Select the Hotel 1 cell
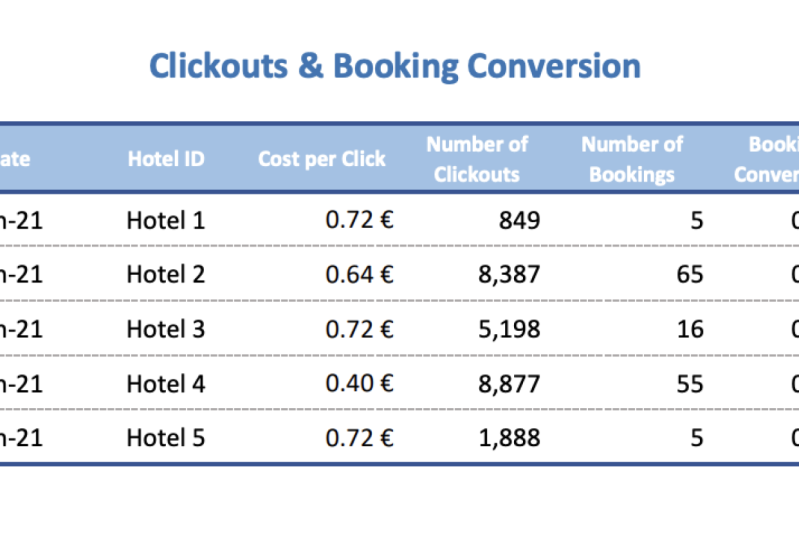Screen dimensions: 799x540 coord(166,221)
